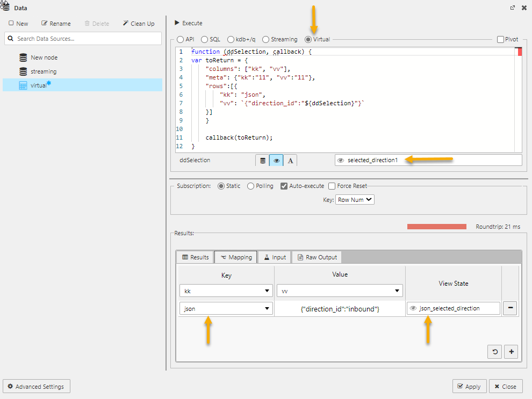The height and width of the screenshot is (399, 532).
Task: Switch to the Input tab
Action: 275,257
